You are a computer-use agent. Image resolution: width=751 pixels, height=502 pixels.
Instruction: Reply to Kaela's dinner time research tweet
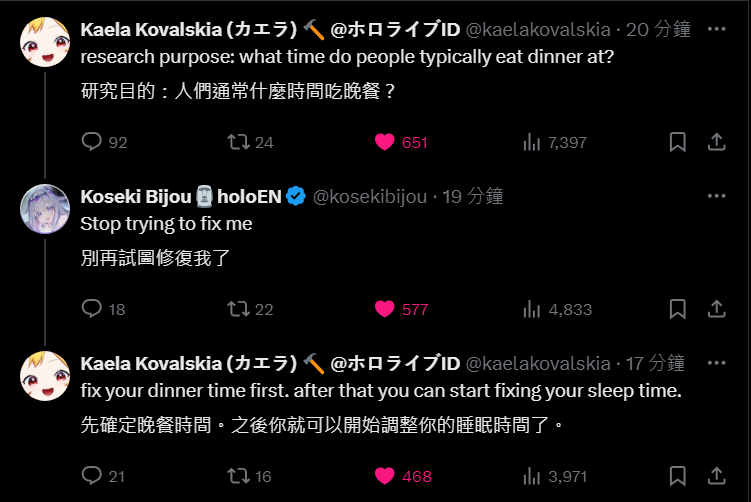(92, 142)
